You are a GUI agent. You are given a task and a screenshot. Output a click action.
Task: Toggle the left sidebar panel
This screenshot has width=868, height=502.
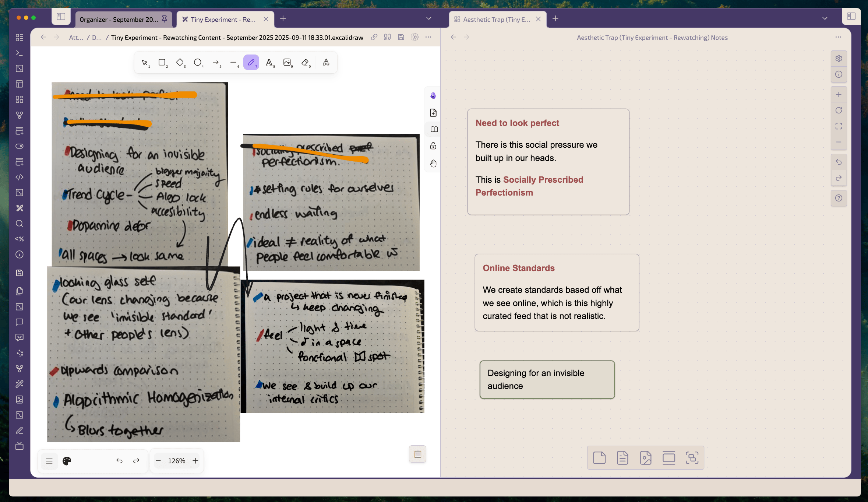61,17
